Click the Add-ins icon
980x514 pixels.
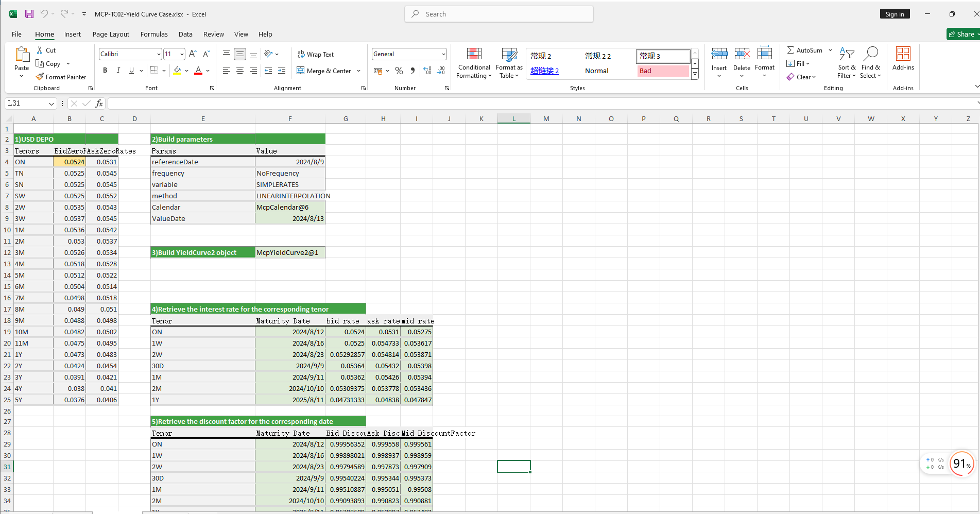tap(903, 54)
